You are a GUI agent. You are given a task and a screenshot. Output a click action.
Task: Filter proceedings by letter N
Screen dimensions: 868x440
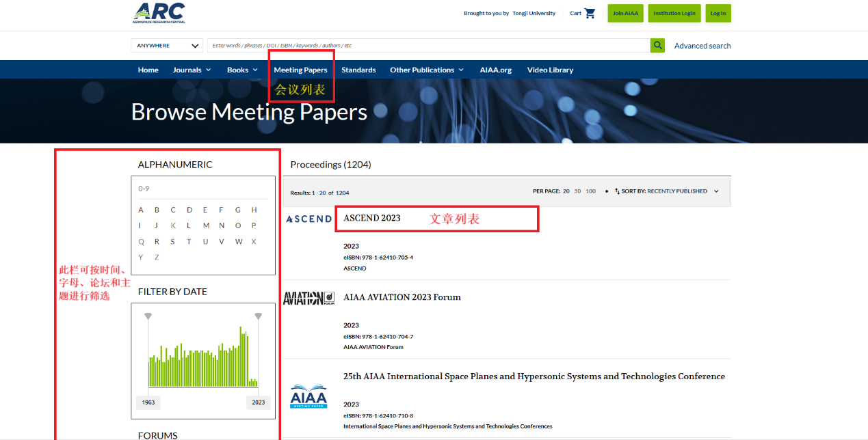[x=222, y=225]
